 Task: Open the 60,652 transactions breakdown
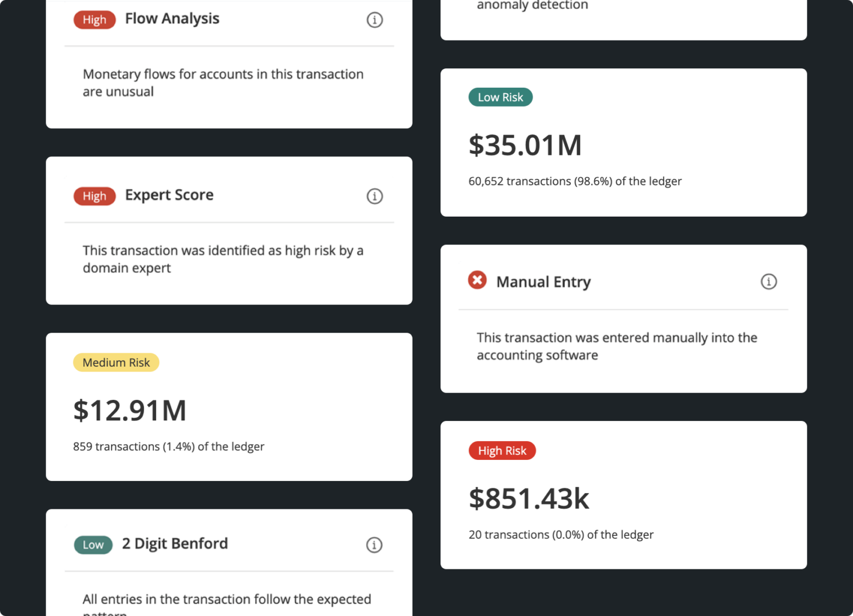575,181
